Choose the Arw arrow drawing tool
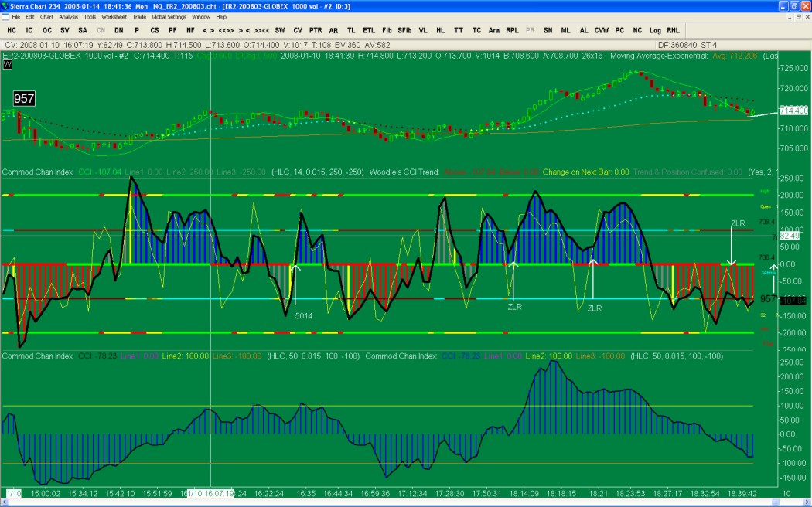 [x=494, y=30]
